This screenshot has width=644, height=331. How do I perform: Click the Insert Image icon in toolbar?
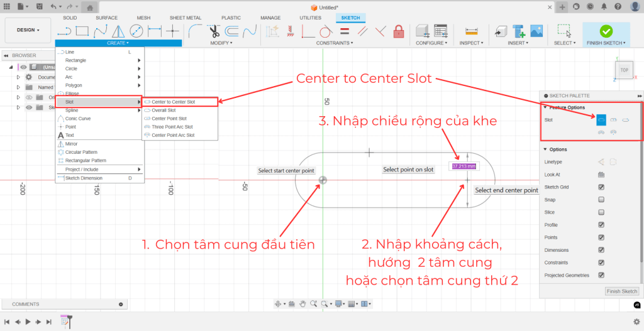click(536, 31)
